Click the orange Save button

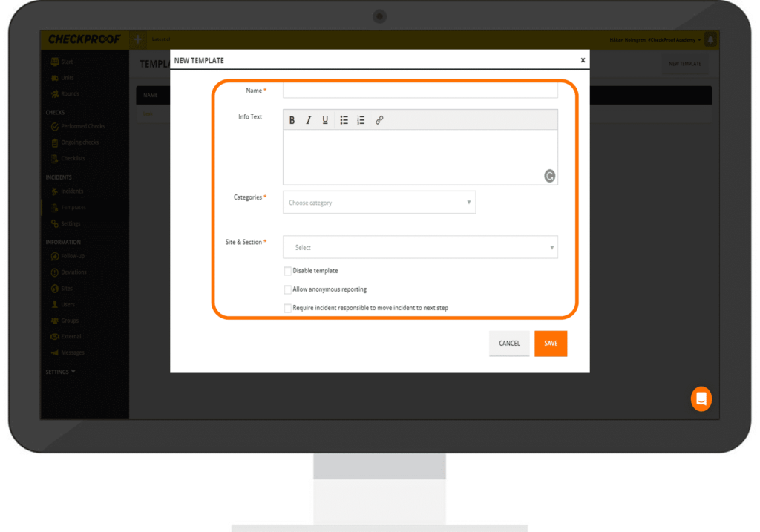tap(550, 344)
